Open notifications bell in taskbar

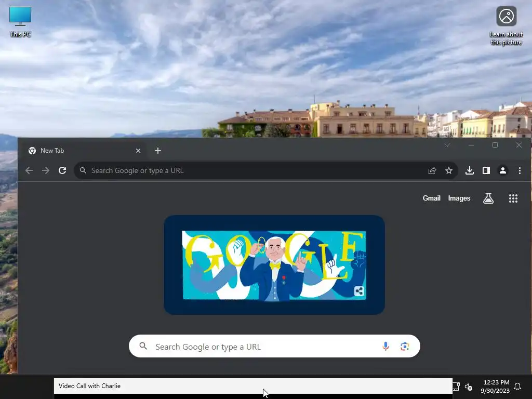tap(517, 387)
